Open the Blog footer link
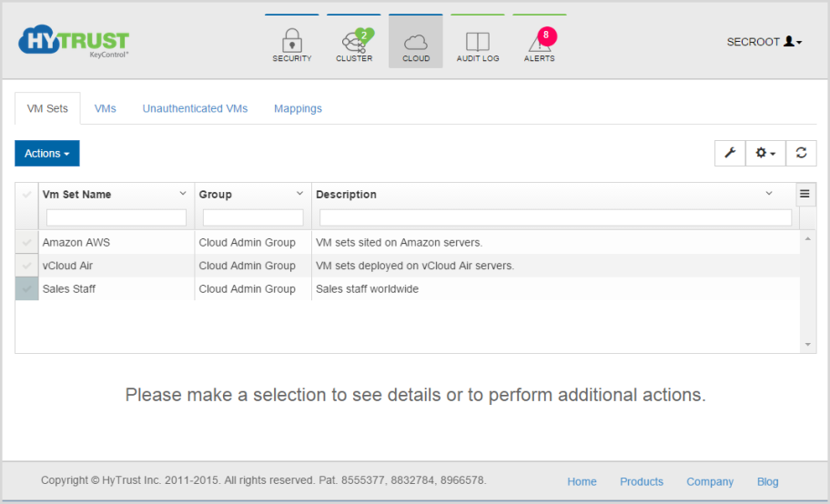The image size is (830, 504). (767, 482)
